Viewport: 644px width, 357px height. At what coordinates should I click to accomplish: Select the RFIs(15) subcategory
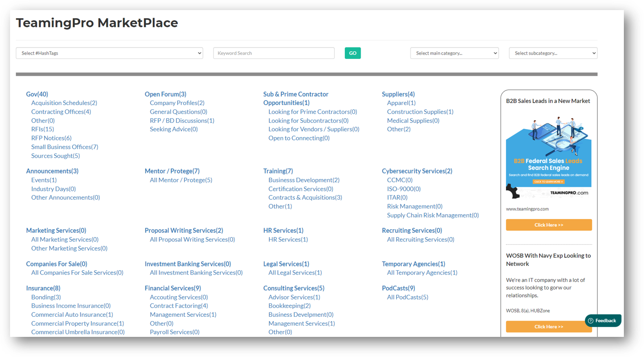coord(43,129)
